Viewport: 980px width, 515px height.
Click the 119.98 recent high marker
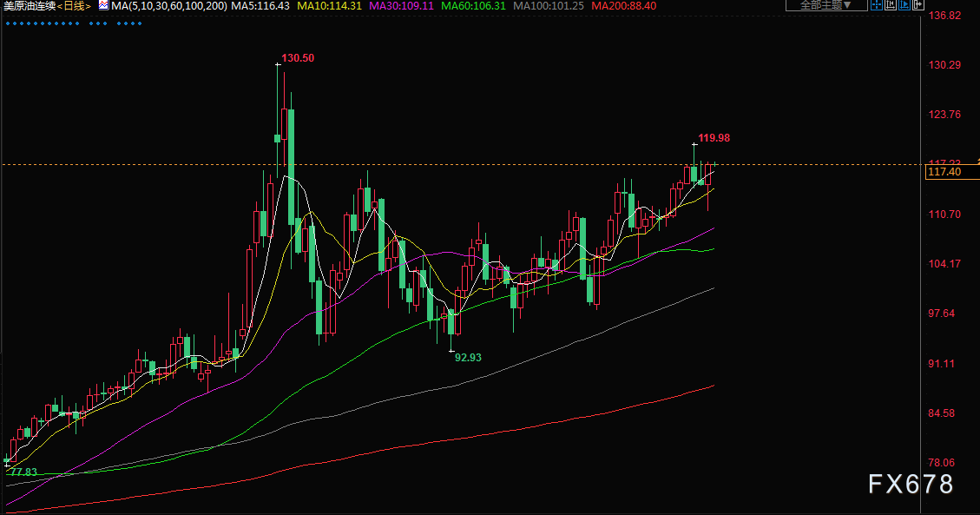coord(714,138)
